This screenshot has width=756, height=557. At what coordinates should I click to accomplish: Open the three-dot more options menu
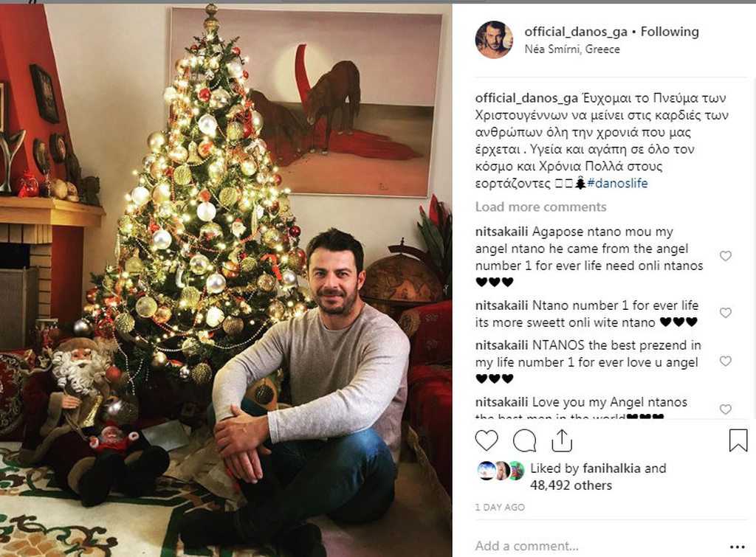pos(738,547)
